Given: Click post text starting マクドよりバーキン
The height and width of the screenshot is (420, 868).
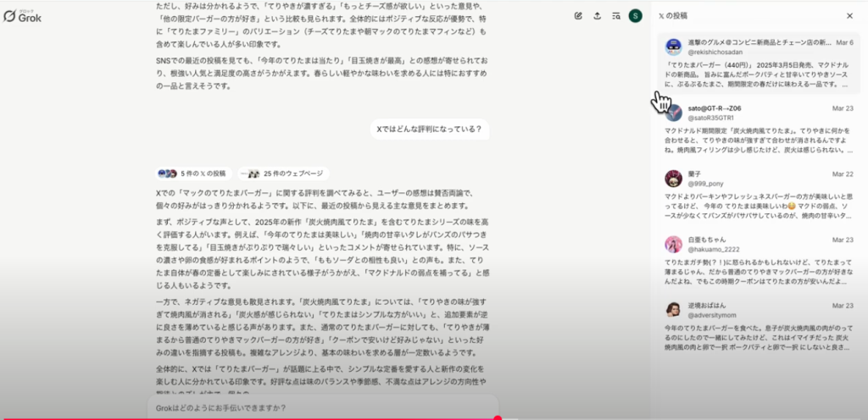Looking at the screenshot, I should tap(759, 206).
